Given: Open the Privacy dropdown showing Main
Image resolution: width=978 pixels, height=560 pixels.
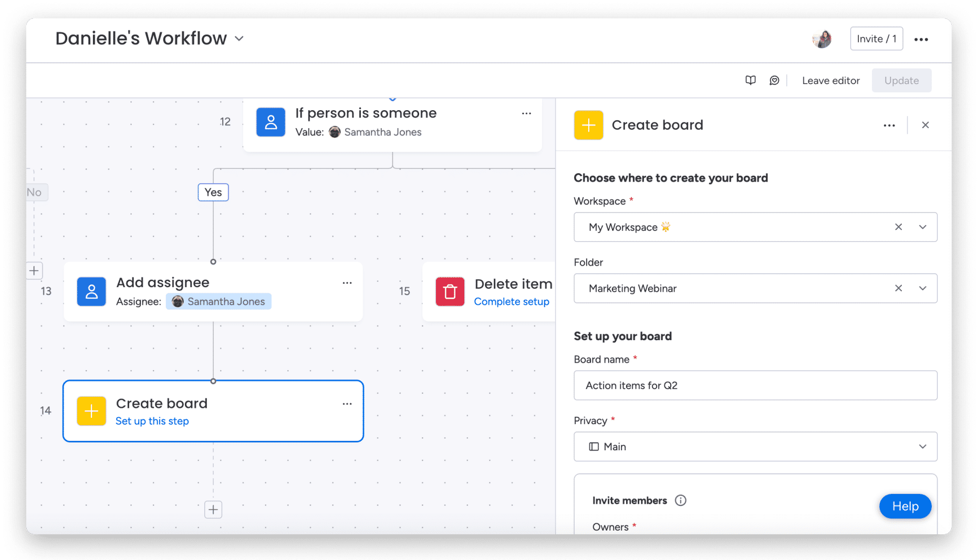Looking at the screenshot, I should tap(755, 447).
